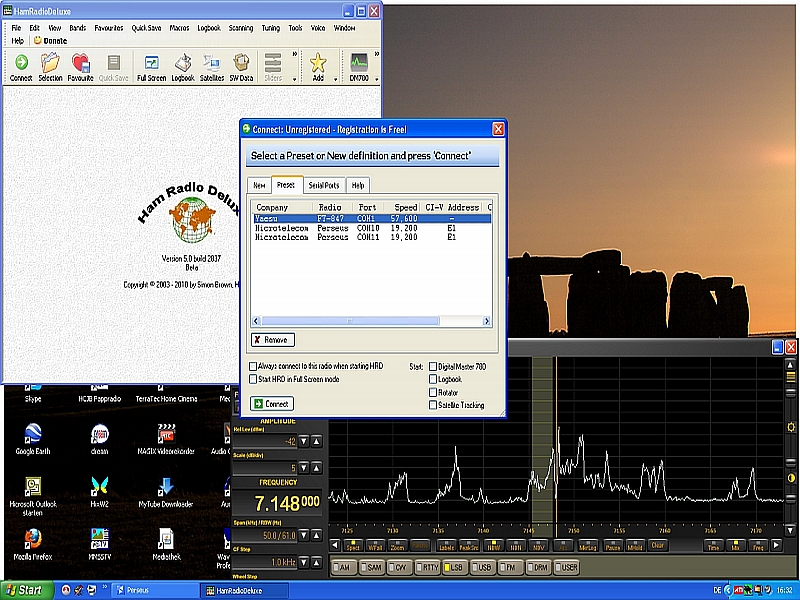Image resolution: width=800 pixels, height=600 pixels.
Task: Decrease CF Step with down arrow
Action: (304, 562)
